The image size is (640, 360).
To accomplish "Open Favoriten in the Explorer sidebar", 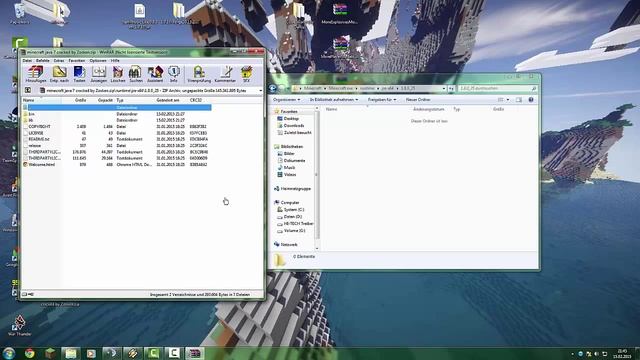I will pos(289,111).
